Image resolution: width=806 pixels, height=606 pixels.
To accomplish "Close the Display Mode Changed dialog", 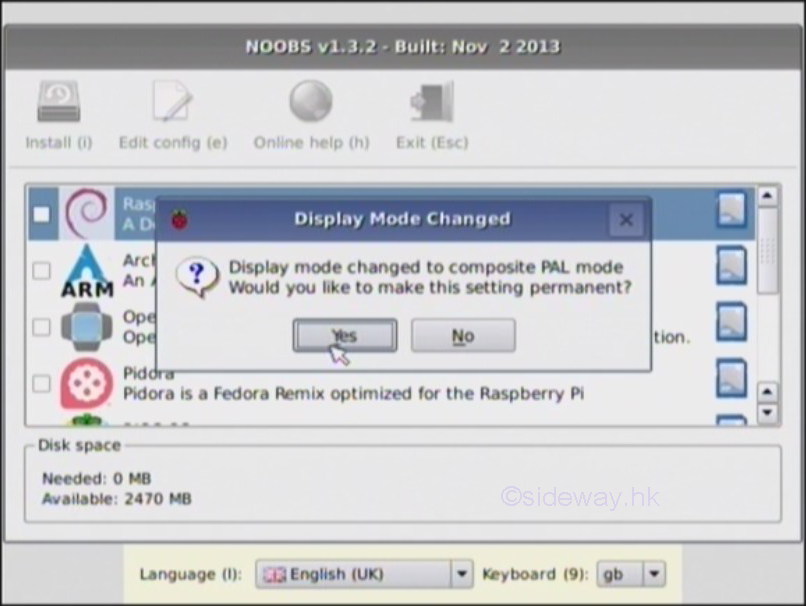I will pyautogui.click(x=626, y=220).
